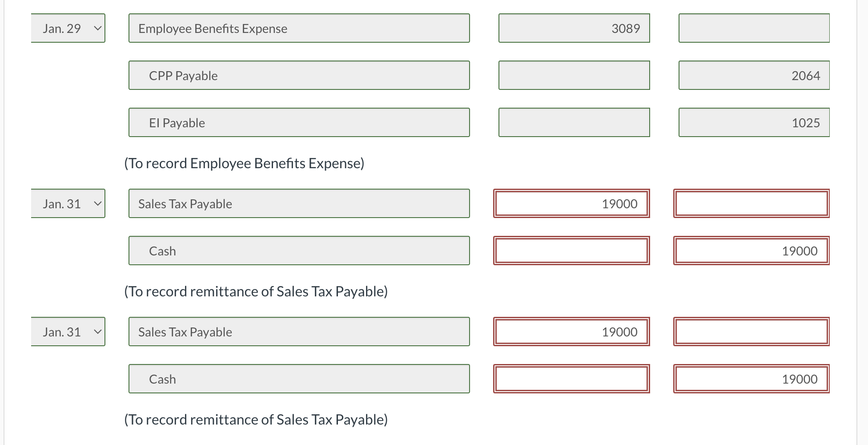Image resolution: width=868 pixels, height=445 pixels.
Task: Select the EI Payable account field
Action: coord(299,122)
